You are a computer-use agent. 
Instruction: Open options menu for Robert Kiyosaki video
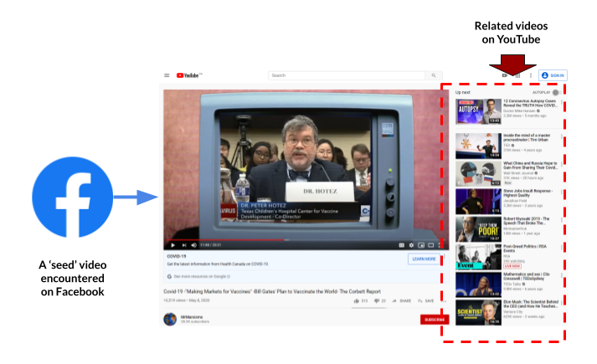[562, 220]
